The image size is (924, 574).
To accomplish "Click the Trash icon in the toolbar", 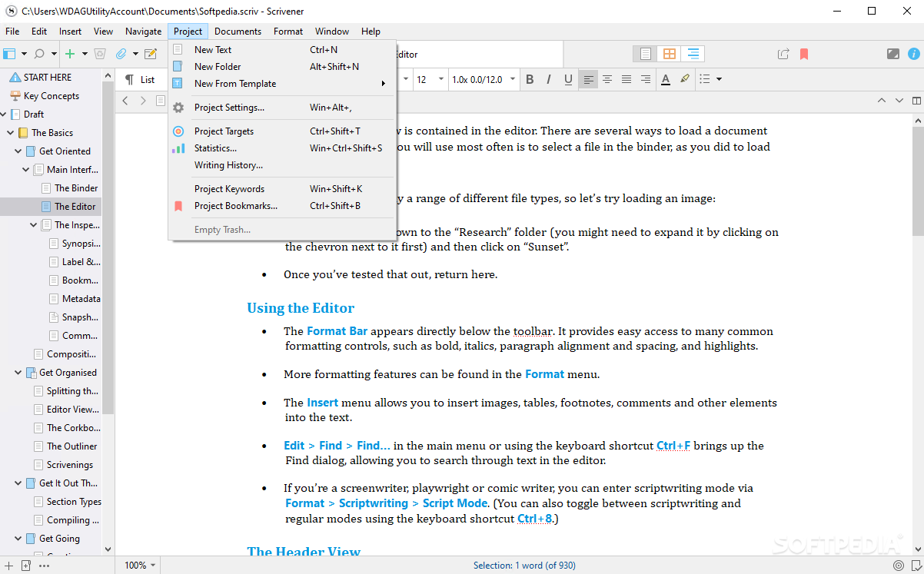I will 100,54.
